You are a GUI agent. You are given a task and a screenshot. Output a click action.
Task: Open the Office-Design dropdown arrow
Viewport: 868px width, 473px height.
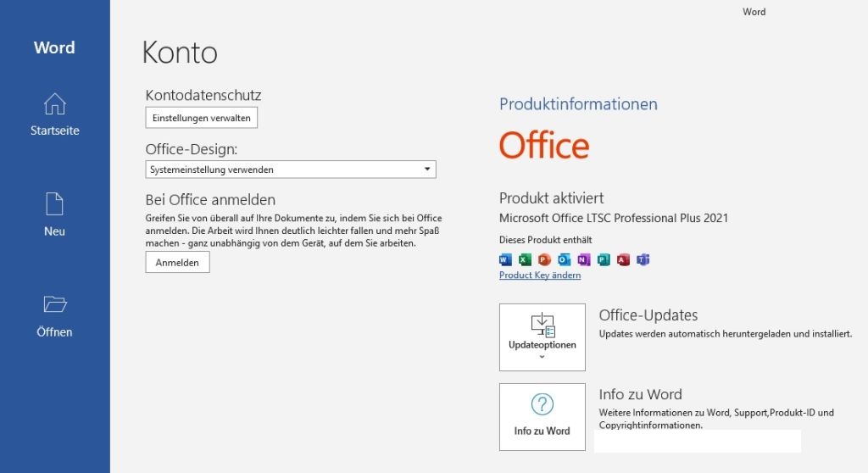tap(427, 169)
